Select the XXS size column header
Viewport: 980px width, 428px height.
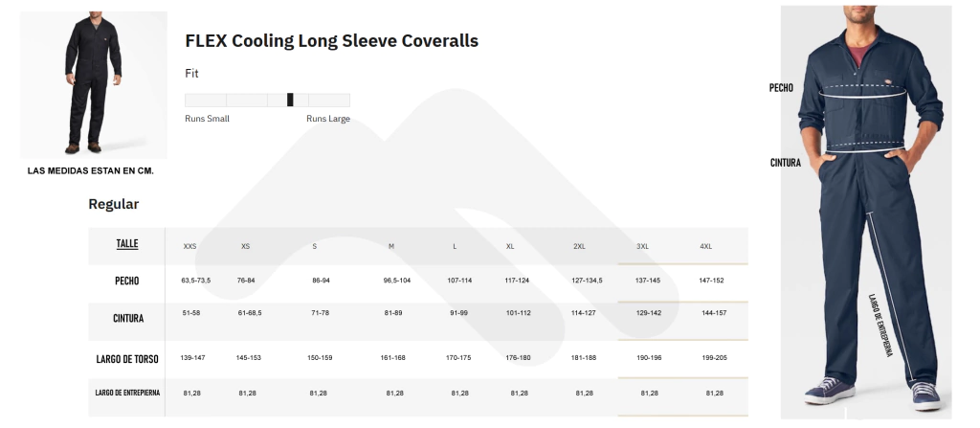click(x=189, y=246)
